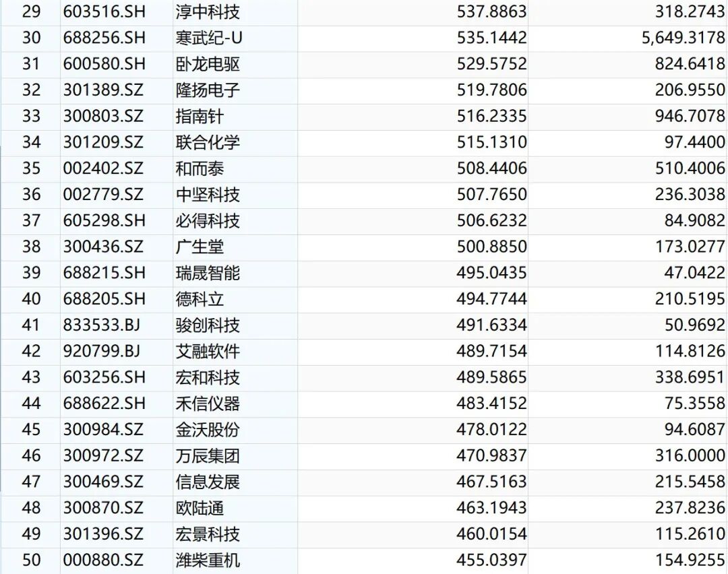The image size is (728, 574).
Task: Select stock code 301209.SZ
Action: (104, 142)
